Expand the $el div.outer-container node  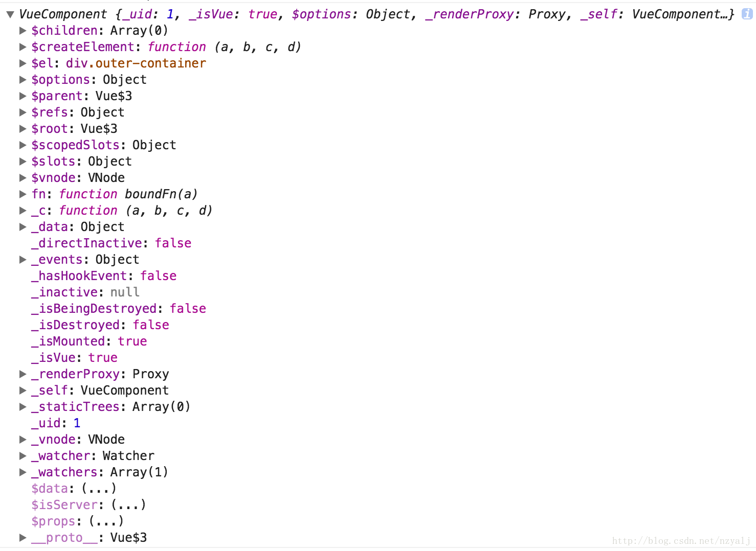click(23, 63)
